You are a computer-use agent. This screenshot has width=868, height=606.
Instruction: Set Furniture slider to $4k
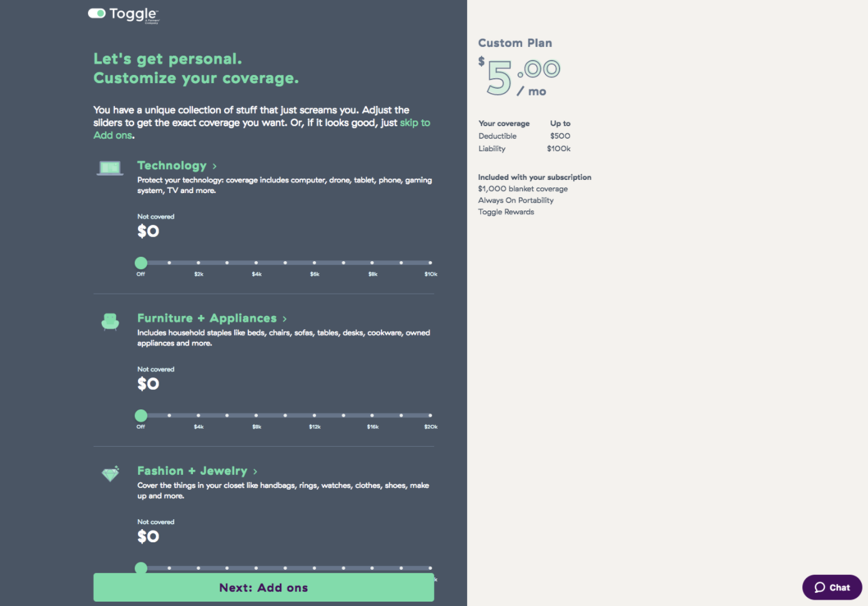[x=199, y=415]
